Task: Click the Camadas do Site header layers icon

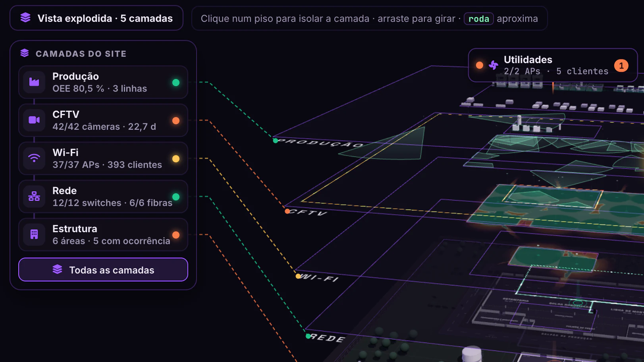Action: 25,53
